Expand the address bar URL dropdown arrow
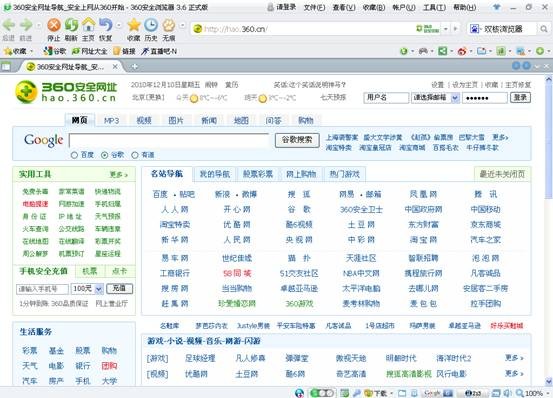This screenshot has width=553, height=398. [446, 29]
